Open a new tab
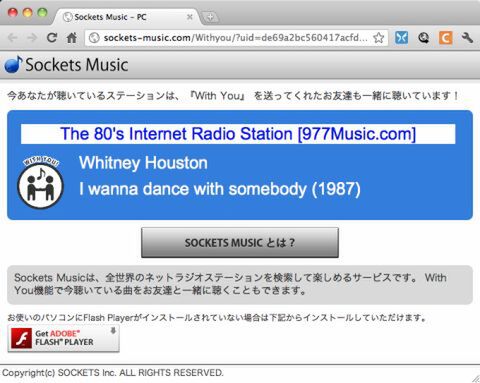This screenshot has height=383, width=480. click(210, 17)
